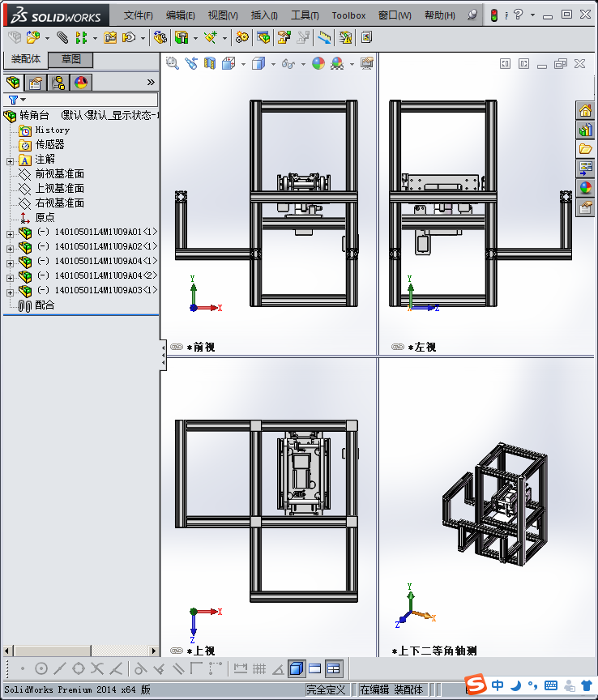Open the PropertyManager tab

tap(36, 82)
